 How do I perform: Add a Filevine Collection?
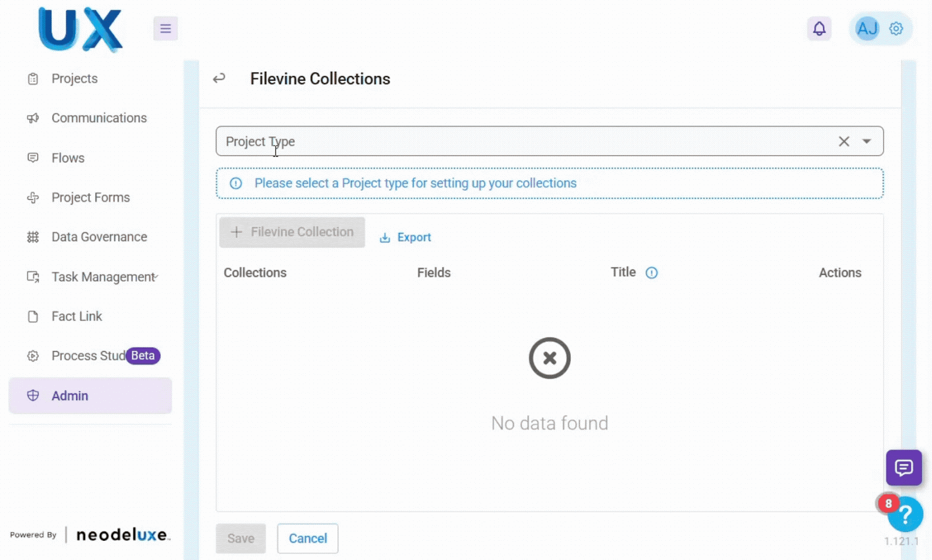[292, 232]
